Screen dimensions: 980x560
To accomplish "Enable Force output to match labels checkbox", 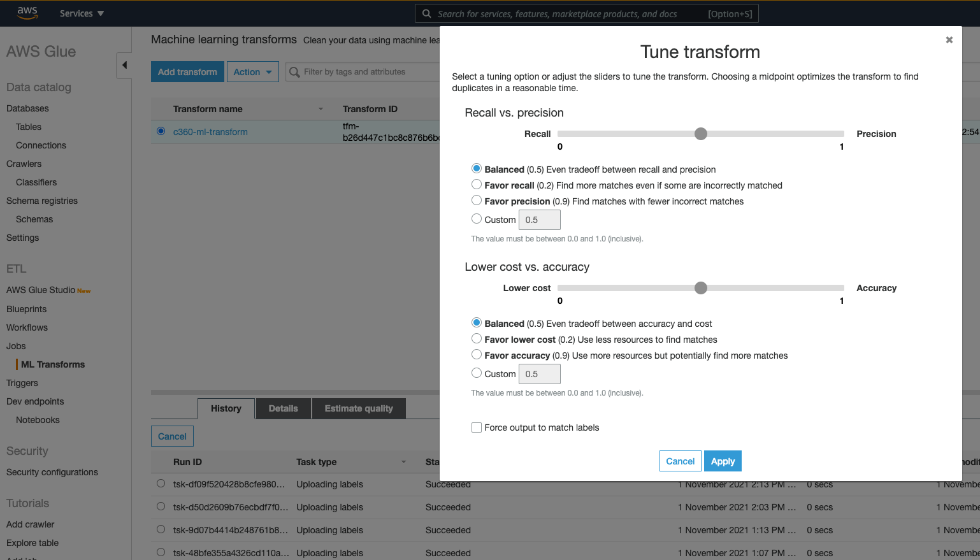I will (x=477, y=427).
